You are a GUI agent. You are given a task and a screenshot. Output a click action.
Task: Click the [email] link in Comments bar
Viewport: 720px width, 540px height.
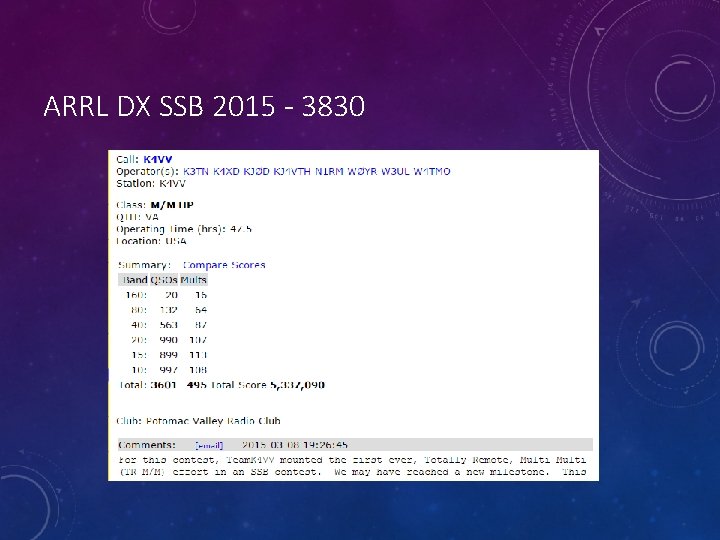tap(209, 445)
